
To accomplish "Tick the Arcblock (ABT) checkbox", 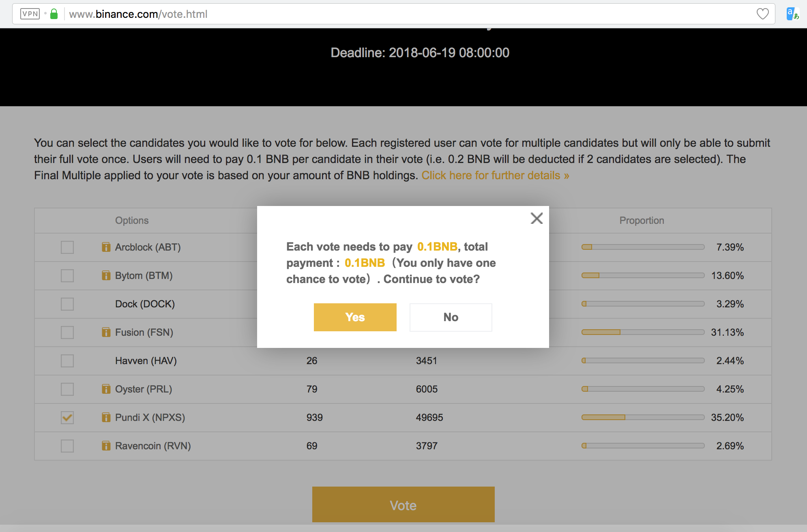I will click(67, 247).
